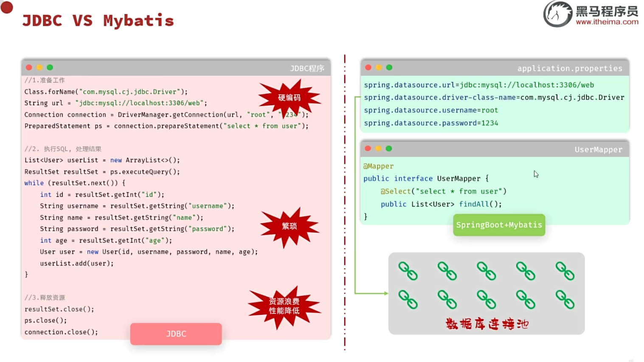Select the UserMapper title bar
Screen dimensions: 644x362
[x=599, y=149]
